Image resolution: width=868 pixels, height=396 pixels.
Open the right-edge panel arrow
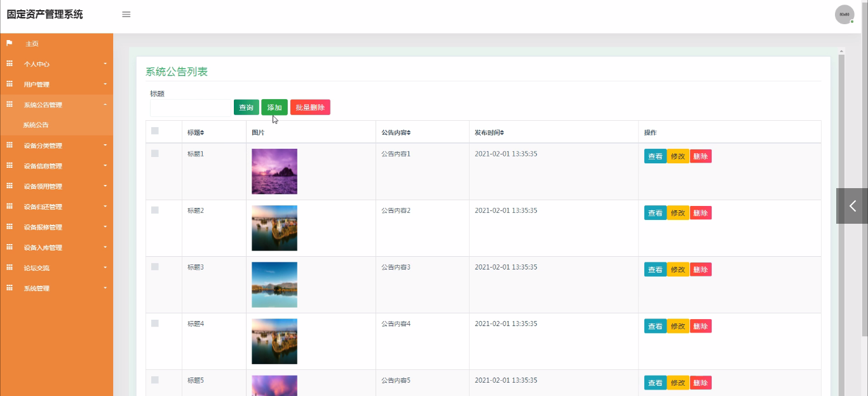(852, 206)
